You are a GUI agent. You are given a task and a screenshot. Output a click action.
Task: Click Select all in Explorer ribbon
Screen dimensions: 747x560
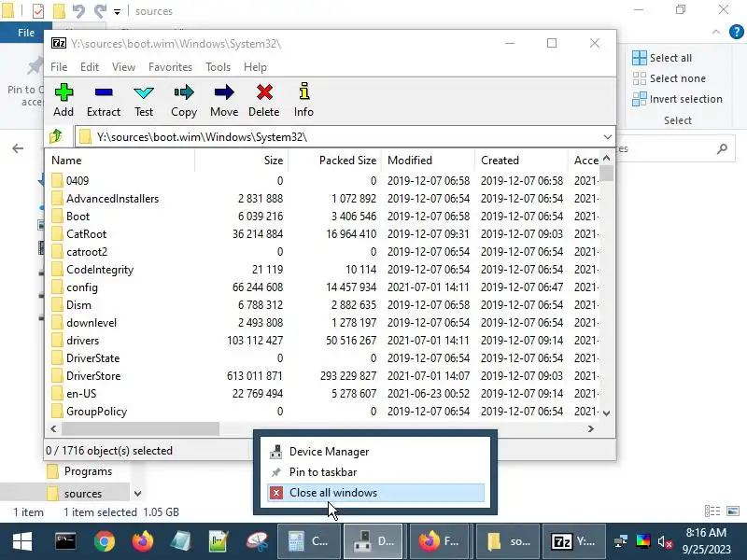(662, 58)
